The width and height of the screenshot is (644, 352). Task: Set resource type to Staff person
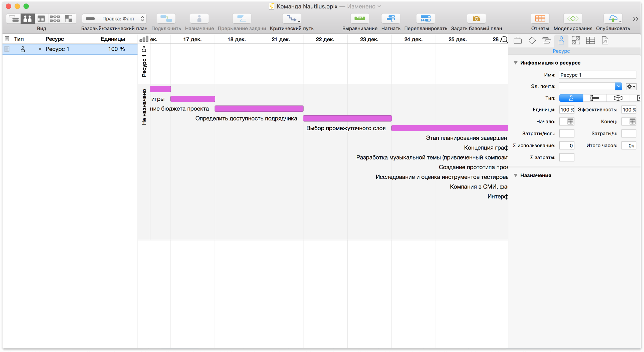click(x=571, y=98)
